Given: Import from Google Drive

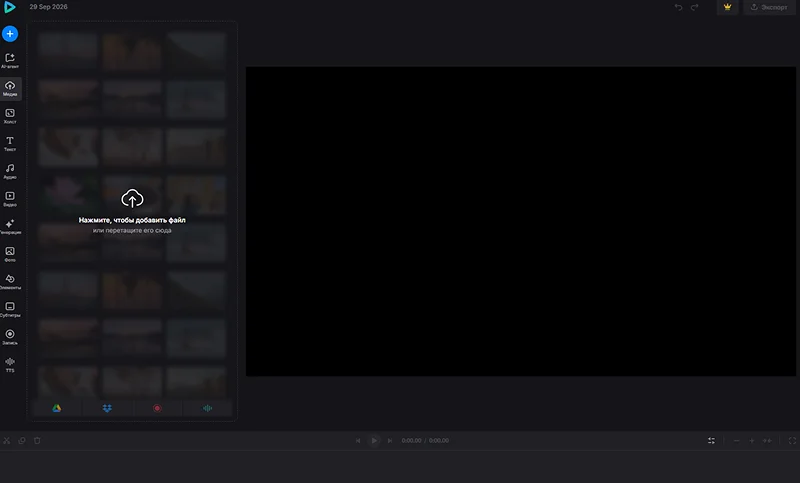Looking at the screenshot, I should [x=57, y=408].
